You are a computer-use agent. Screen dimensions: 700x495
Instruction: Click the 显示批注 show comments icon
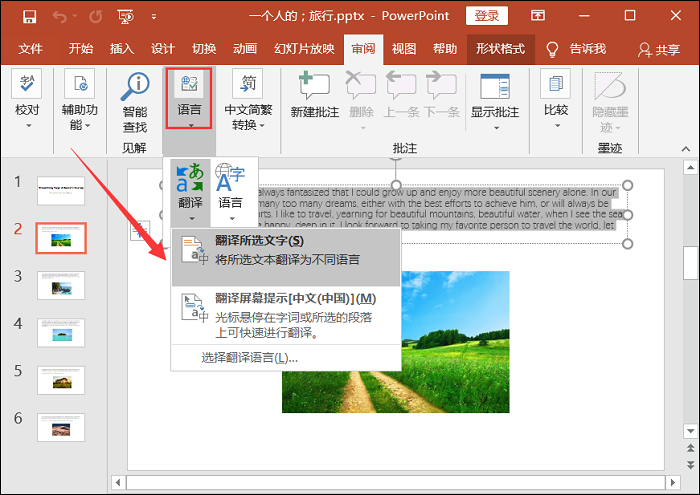[495, 86]
